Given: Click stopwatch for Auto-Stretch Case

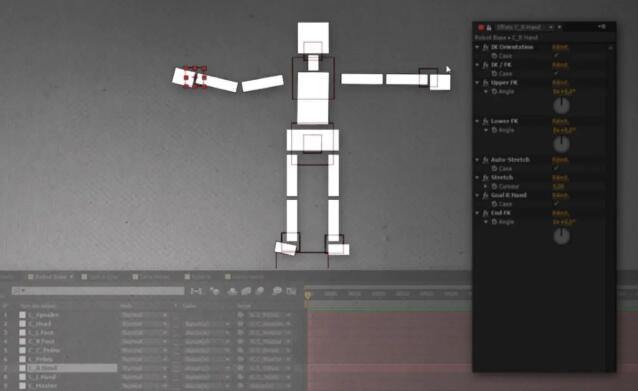Looking at the screenshot, I should tap(494, 168).
